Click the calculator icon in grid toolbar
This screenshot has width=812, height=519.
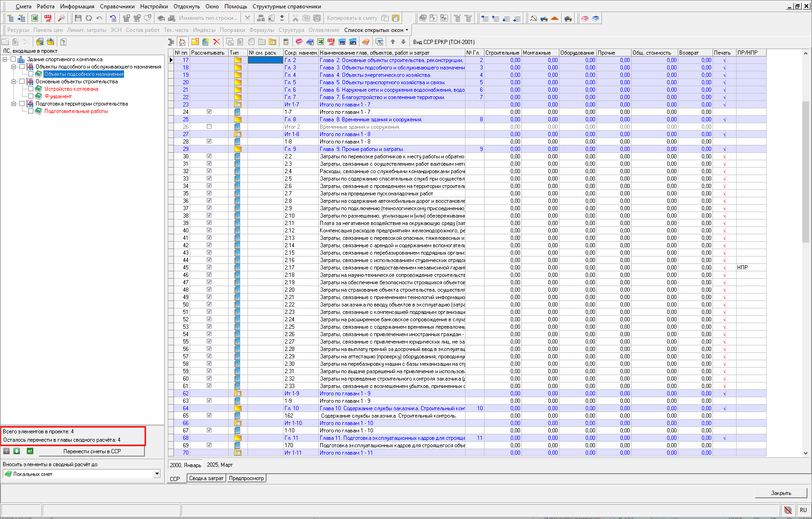pyautogui.click(x=285, y=42)
